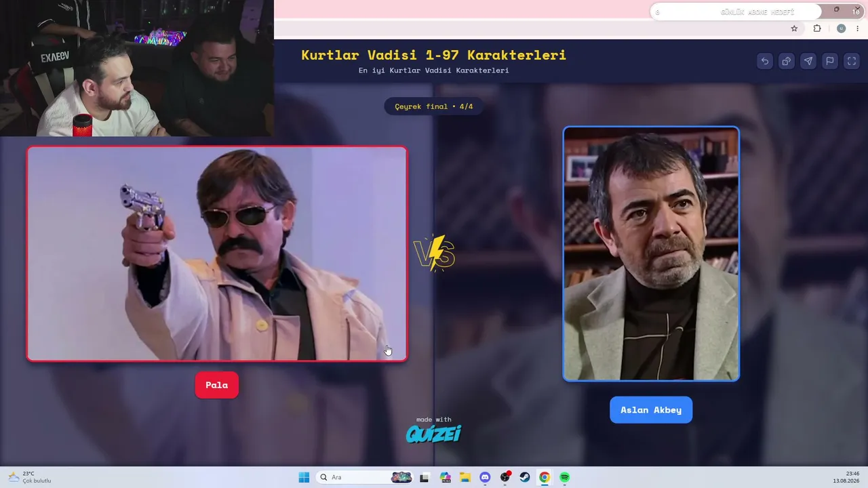This screenshot has width=868, height=488.
Task: Open Spotify from the taskbar
Action: point(565,477)
